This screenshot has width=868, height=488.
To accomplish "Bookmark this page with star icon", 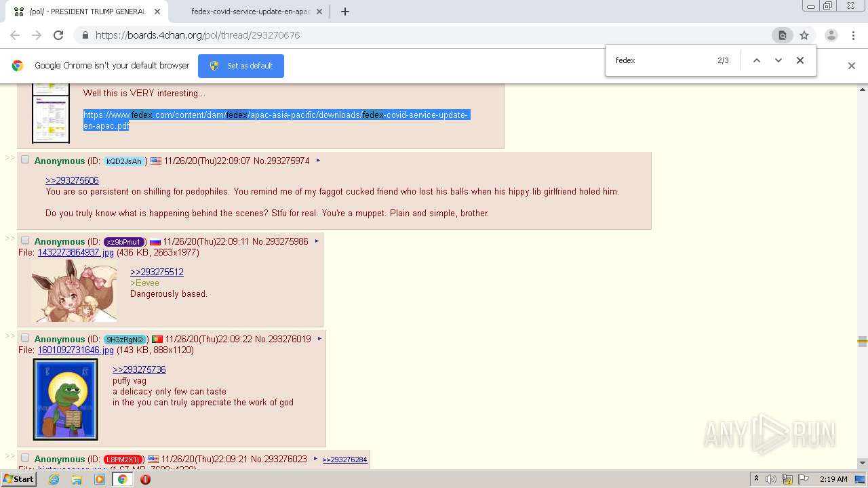I will pos(804,35).
